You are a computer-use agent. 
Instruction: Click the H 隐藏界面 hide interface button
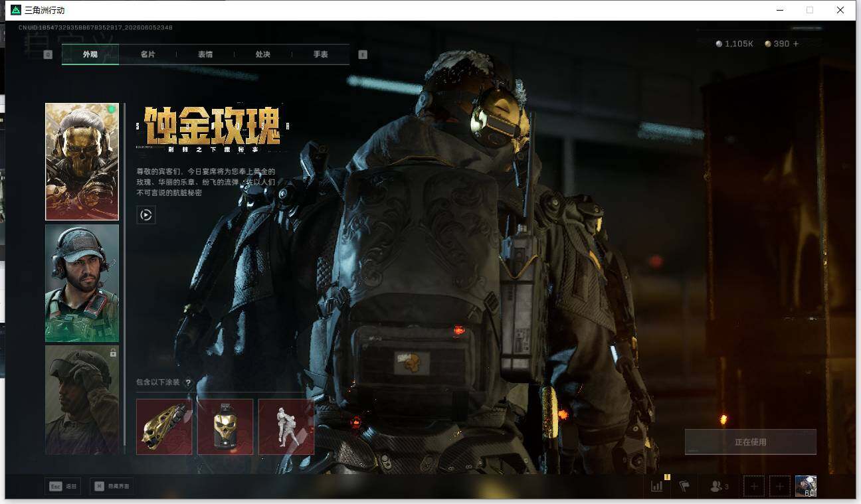[x=112, y=487]
